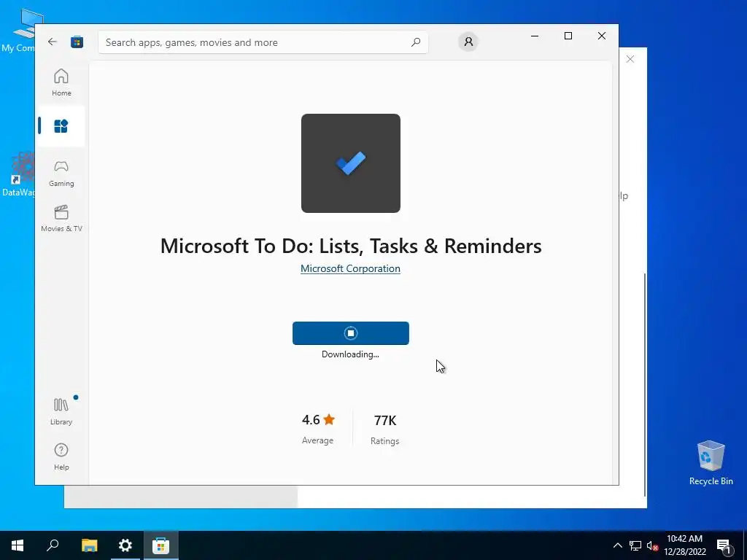Stop the download with the blue button
The width and height of the screenshot is (747, 560).
(x=351, y=333)
